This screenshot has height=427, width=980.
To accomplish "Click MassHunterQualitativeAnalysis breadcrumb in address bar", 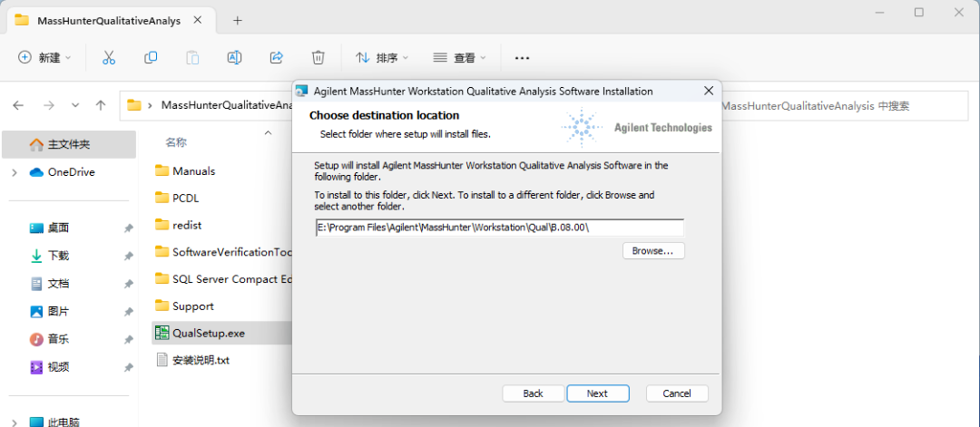I will click(228, 105).
